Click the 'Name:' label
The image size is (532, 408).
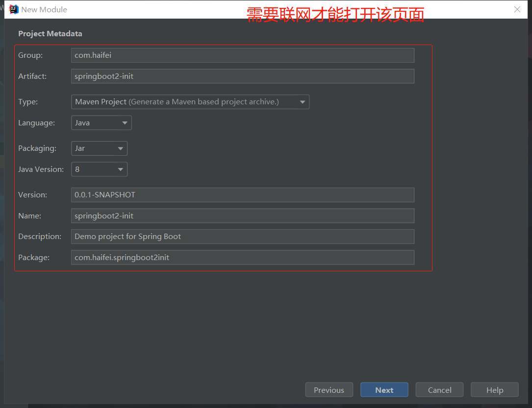[x=30, y=216]
